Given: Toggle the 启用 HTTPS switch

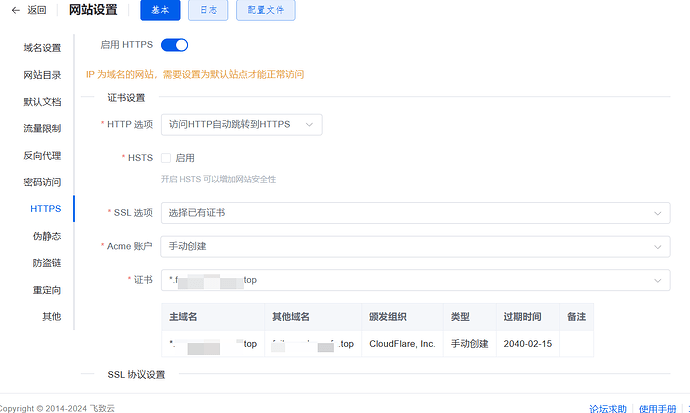Looking at the screenshot, I should 174,45.
